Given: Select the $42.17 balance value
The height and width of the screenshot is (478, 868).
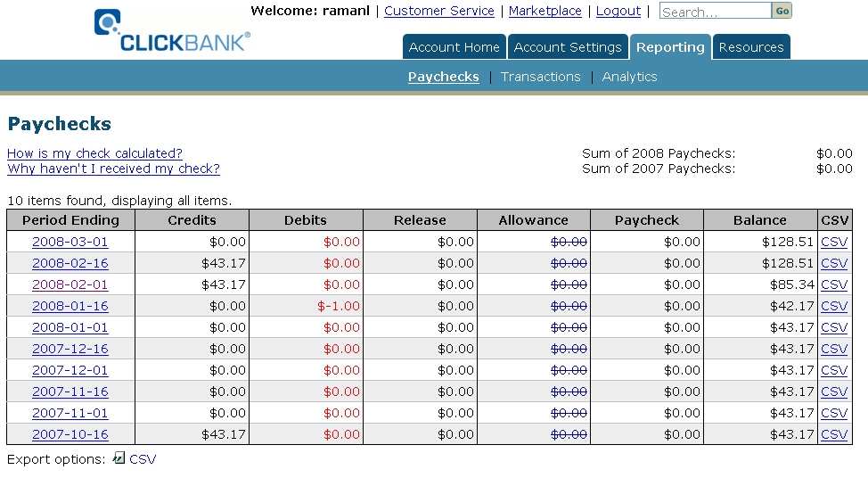Looking at the screenshot, I should [x=792, y=306].
